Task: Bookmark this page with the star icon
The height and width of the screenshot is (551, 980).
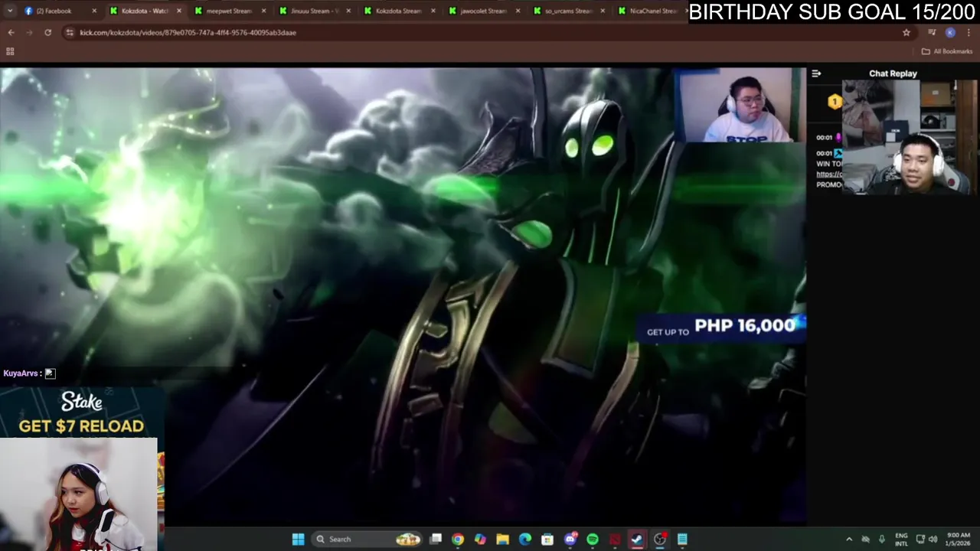Action: pos(906,32)
